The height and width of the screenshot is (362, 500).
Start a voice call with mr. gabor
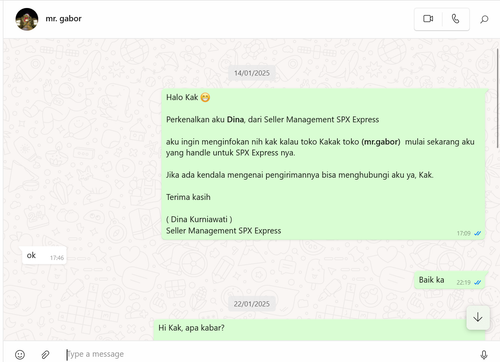tap(455, 19)
